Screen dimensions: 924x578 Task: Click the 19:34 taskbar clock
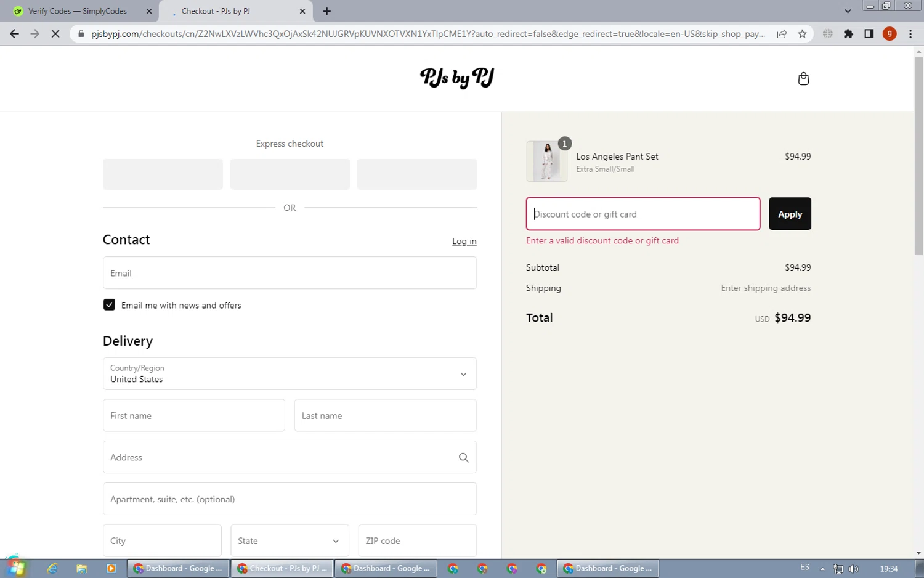click(888, 569)
